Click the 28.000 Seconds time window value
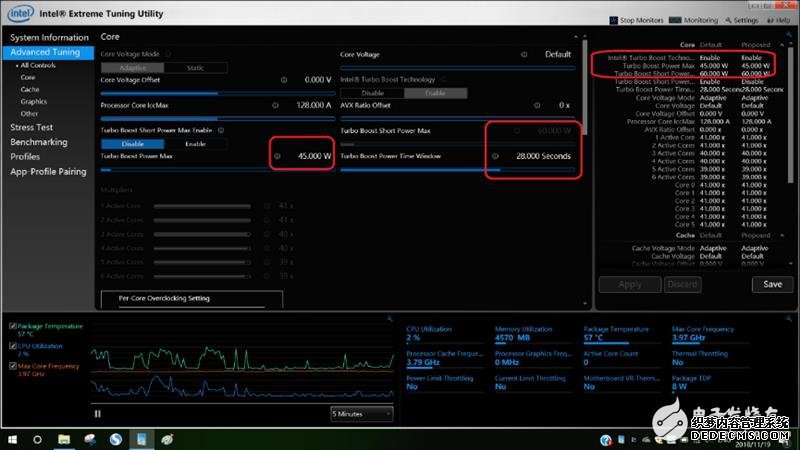Screen dimensions: 800x450 pyautogui.click(x=543, y=156)
